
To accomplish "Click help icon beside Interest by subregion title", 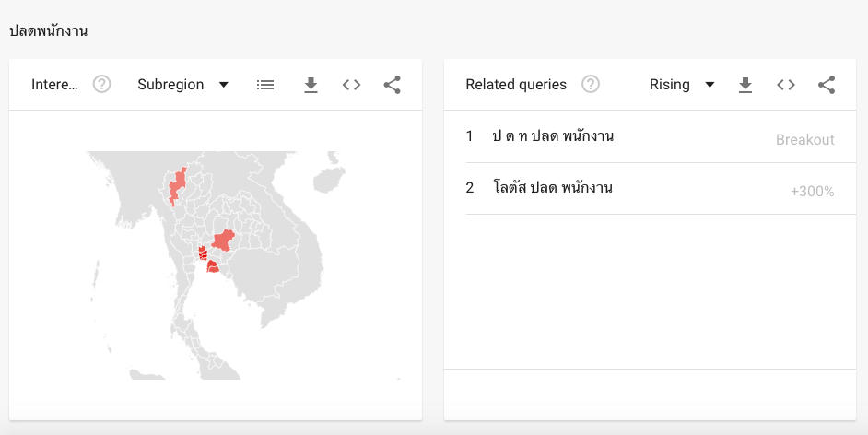I will (x=102, y=85).
